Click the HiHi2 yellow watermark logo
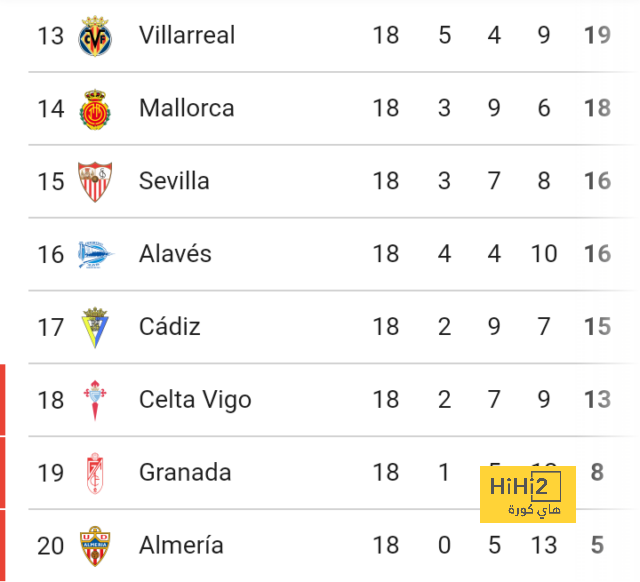The width and height of the screenshot is (640, 582). (528, 494)
